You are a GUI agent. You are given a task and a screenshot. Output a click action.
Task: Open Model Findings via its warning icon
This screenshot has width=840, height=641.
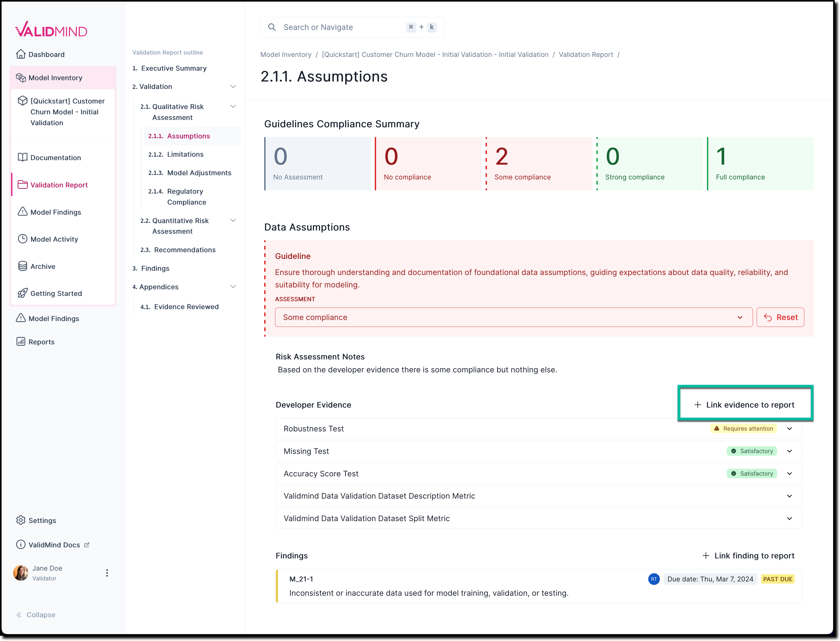[x=22, y=212]
